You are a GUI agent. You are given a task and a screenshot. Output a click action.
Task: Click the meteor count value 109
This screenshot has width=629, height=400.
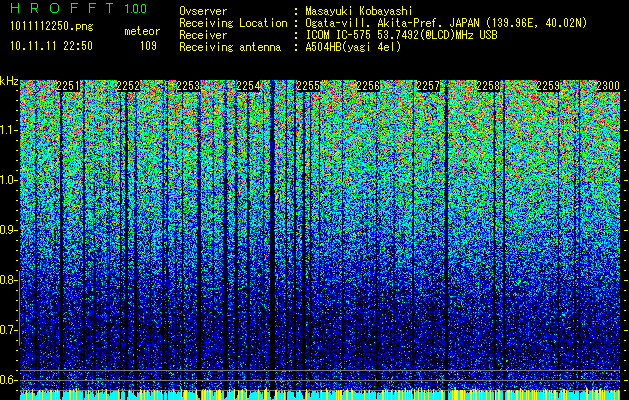click(148, 46)
